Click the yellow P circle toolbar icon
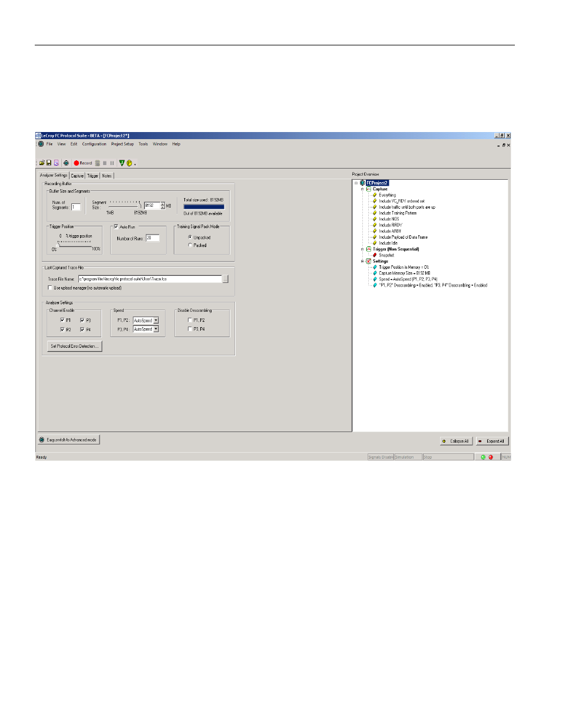Viewport: 562px width, 728px height. tap(129, 163)
